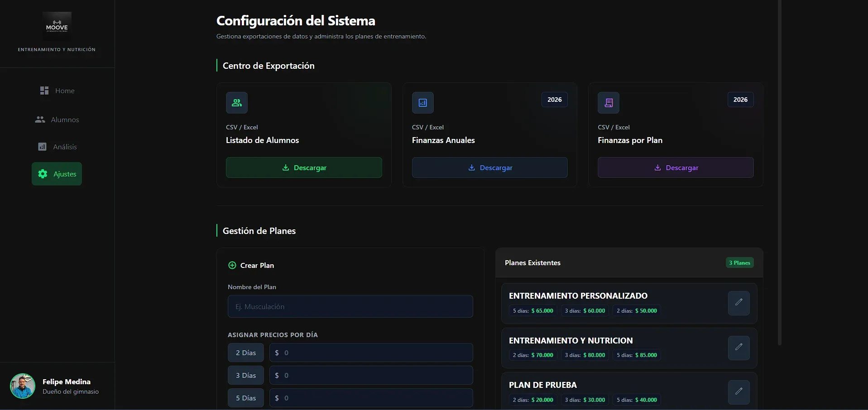Click the 3 Días price input

pyautogui.click(x=371, y=375)
